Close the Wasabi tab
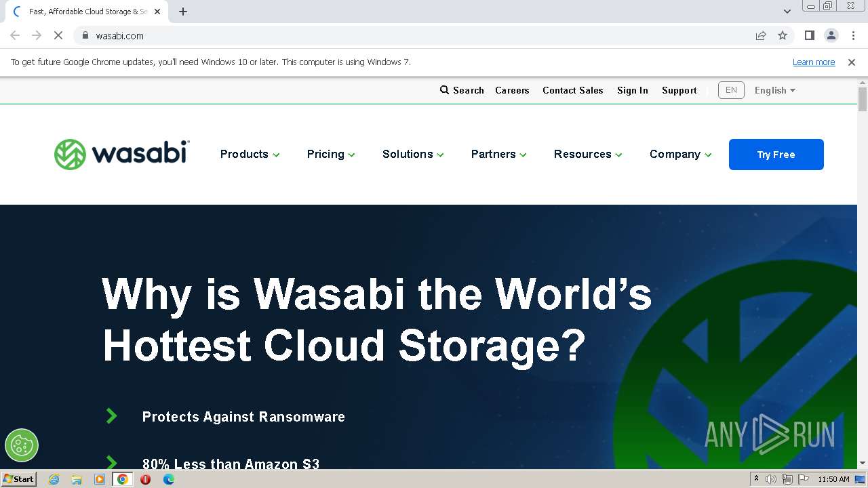 click(158, 12)
